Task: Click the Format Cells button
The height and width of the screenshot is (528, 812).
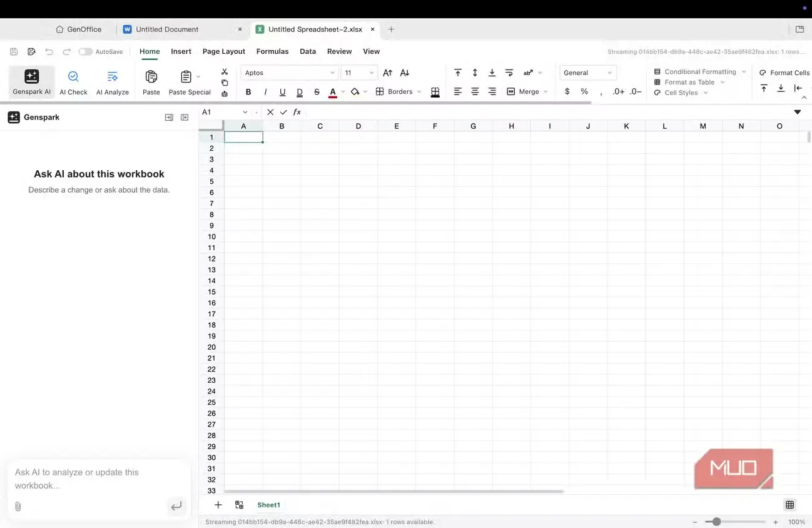Action: [784, 73]
